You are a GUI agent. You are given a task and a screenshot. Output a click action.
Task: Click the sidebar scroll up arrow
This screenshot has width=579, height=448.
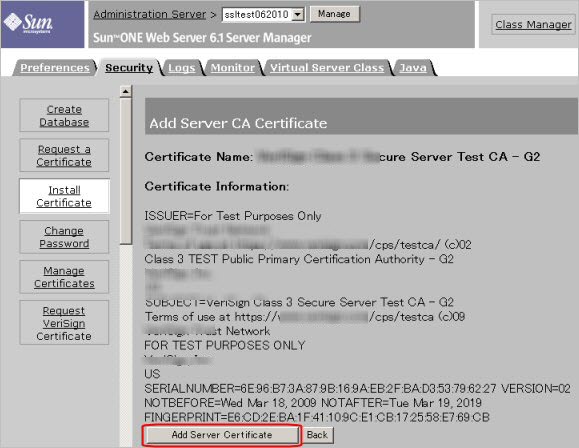click(x=126, y=91)
